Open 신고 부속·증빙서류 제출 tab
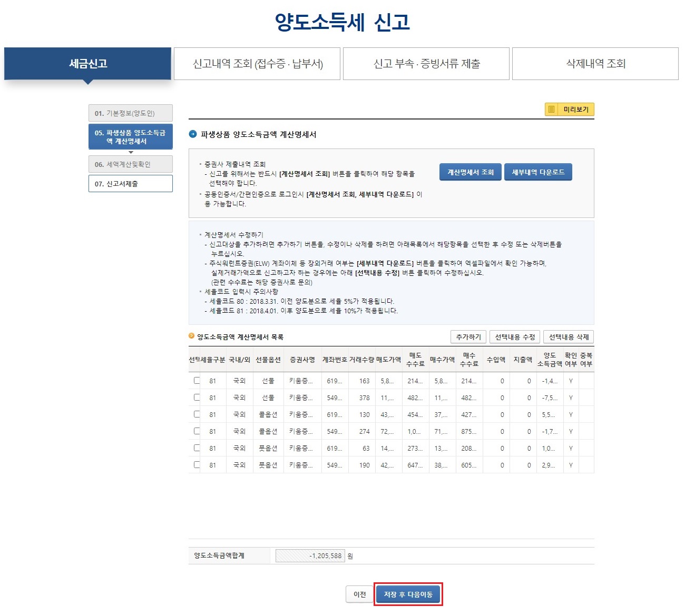The image size is (685, 616). click(x=426, y=64)
